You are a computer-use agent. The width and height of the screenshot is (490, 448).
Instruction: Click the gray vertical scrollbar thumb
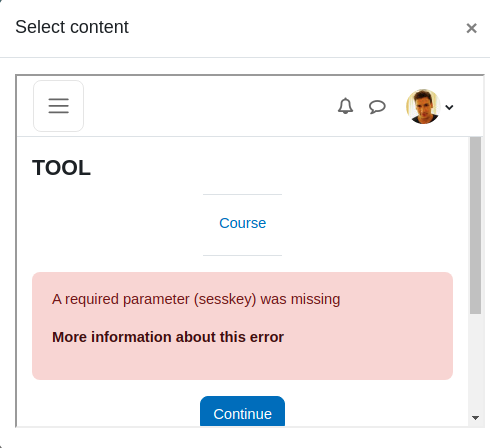pos(475,225)
